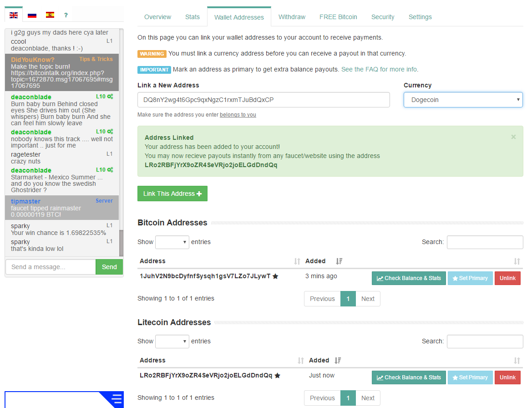Click the 'belongs to you' link
Screen dimensions: 532x408
pyautogui.click(x=238, y=115)
